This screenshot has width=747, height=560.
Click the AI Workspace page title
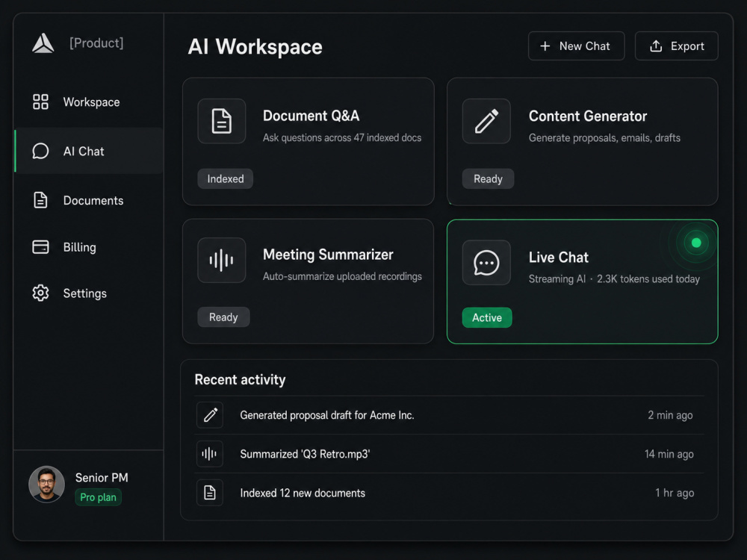pyautogui.click(x=255, y=46)
